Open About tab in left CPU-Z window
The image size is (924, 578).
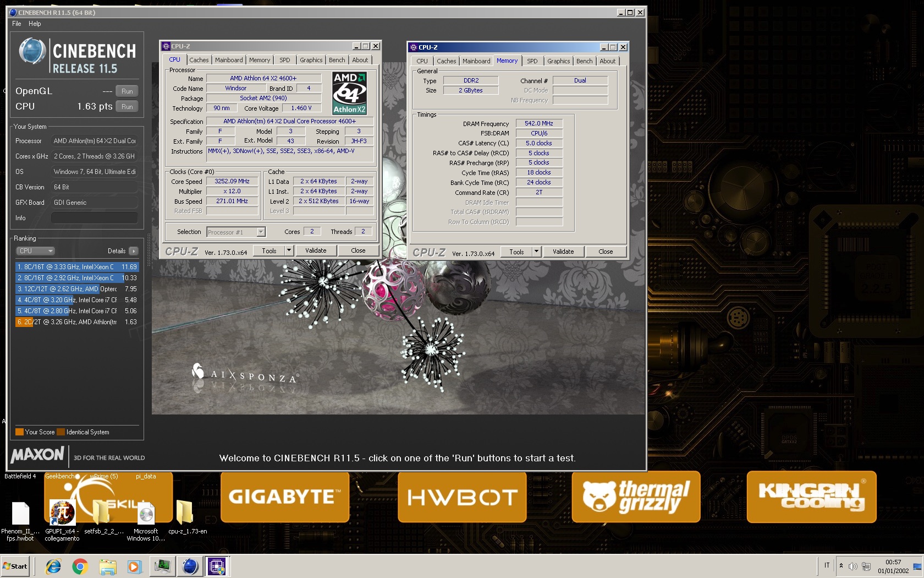pyautogui.click(x=360, y=60)
